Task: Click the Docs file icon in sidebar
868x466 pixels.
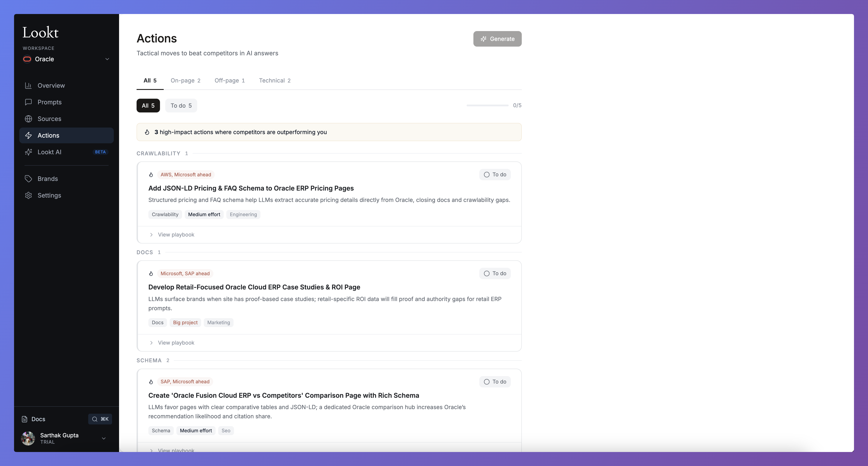Action: 25,419
